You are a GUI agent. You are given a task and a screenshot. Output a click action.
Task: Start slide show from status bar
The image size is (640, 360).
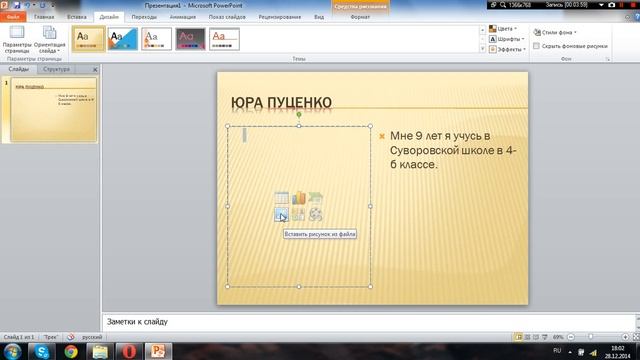(544, 337)
